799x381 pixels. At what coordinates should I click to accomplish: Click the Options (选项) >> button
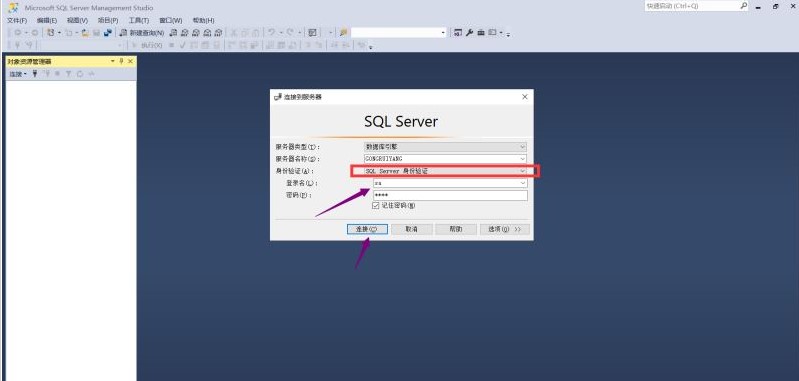505,229
